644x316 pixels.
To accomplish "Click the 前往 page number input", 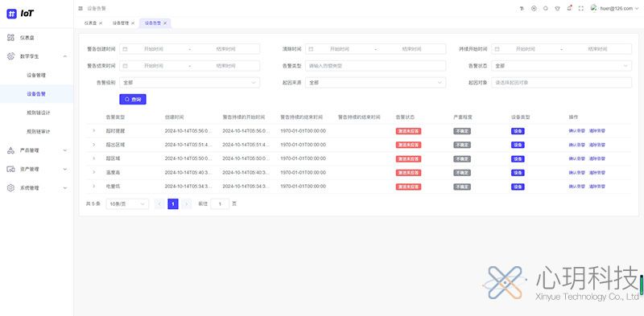I will pos(220,204).
